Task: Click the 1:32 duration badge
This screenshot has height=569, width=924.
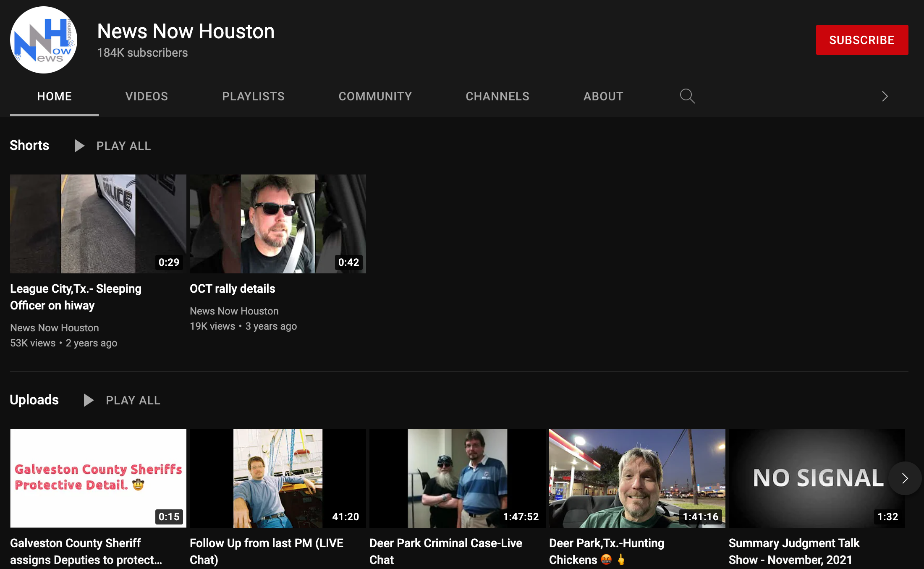Action: pyautogui.click(x=887, y=517)
